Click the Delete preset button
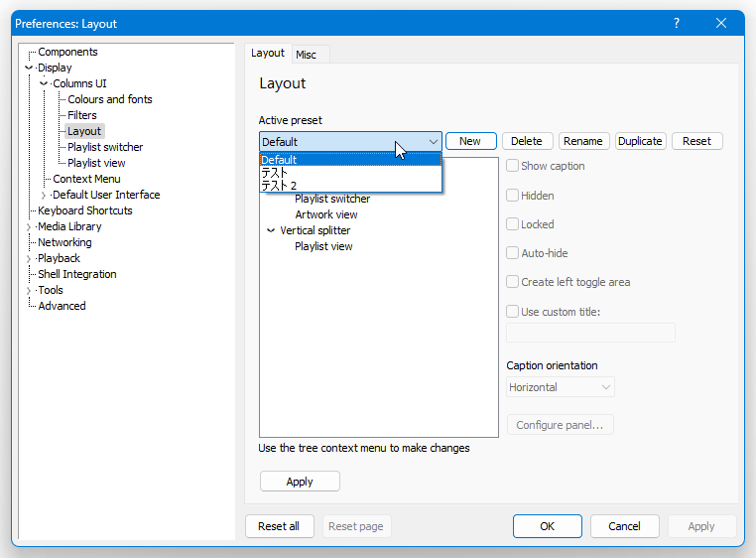 [x=527, y=141]
